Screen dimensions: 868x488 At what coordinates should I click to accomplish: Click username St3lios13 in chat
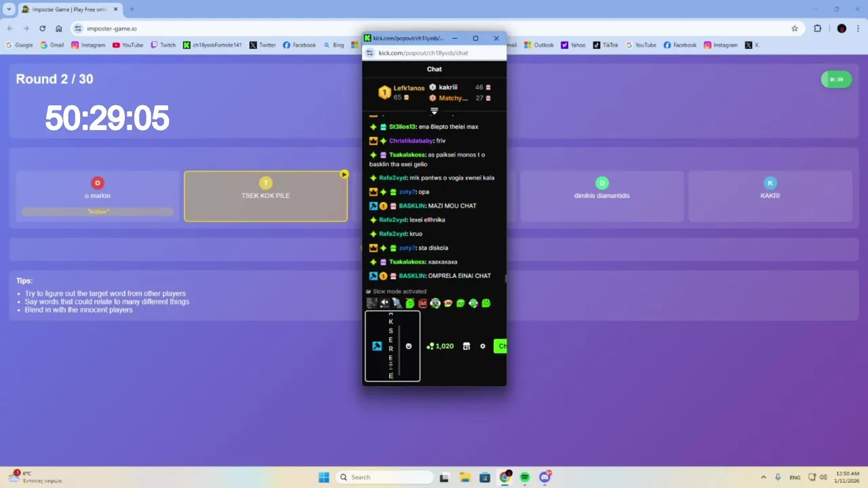[403, 127]
